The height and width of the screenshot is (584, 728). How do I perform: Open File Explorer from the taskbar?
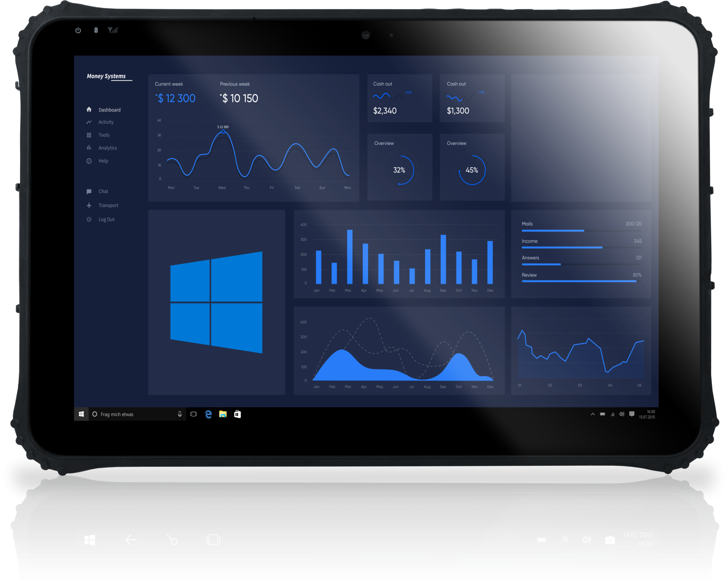[223, 414]
